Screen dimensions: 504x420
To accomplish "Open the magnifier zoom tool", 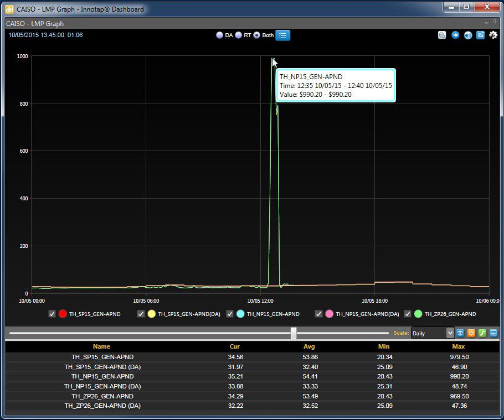I will tap(442, 35).
